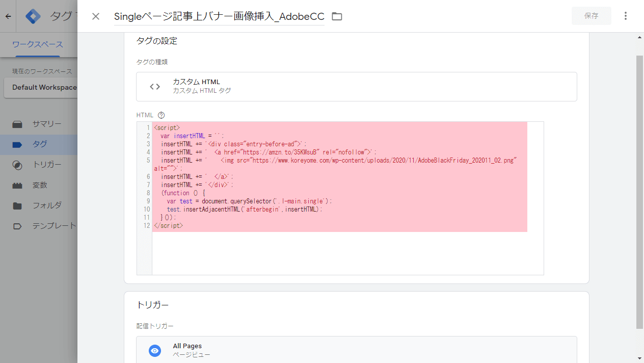The height and width of the screenshot is (363, 644).
Task: Click the トリガー circle icon in sidebar
Action: pos(17,165)
